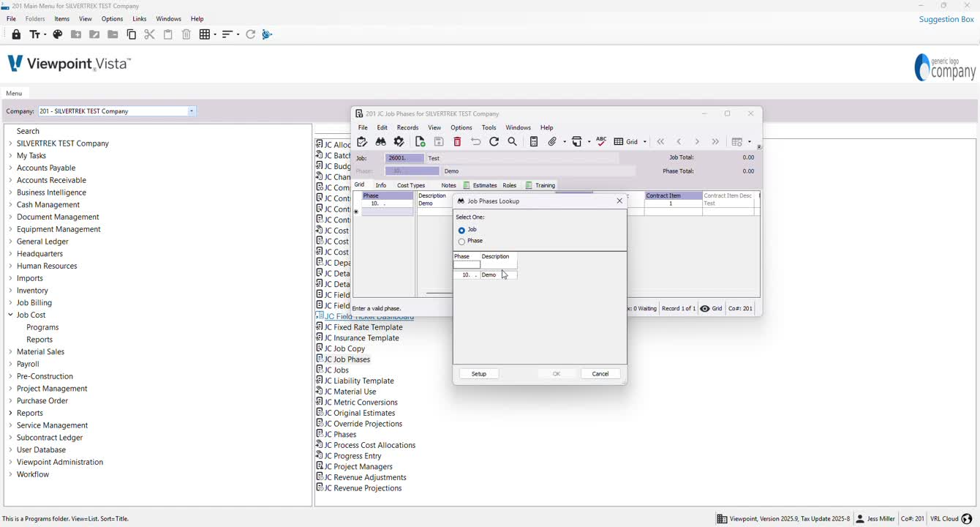Viewport: 980px width, 527px height.
Task: Select the Job radio button
Action: pyautogui.click(x=461, y=231)
